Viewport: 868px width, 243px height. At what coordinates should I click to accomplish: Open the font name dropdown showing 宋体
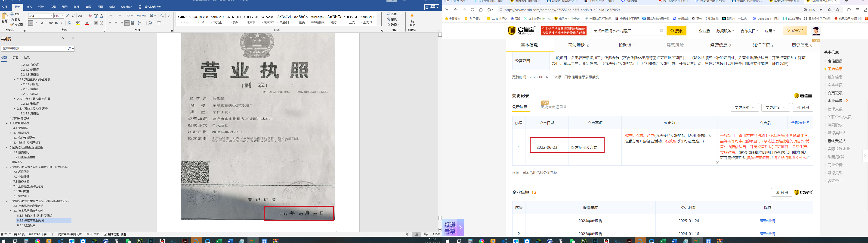tap(51, 16)
